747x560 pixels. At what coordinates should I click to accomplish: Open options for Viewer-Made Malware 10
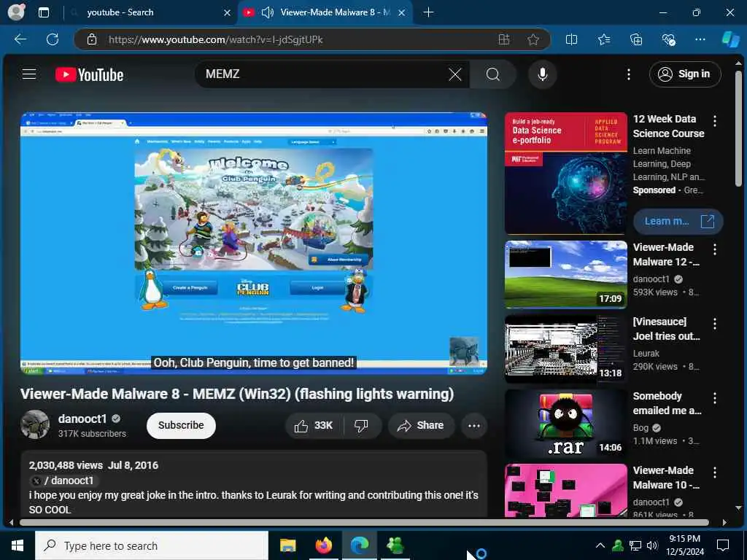click(x=715, y=472)
